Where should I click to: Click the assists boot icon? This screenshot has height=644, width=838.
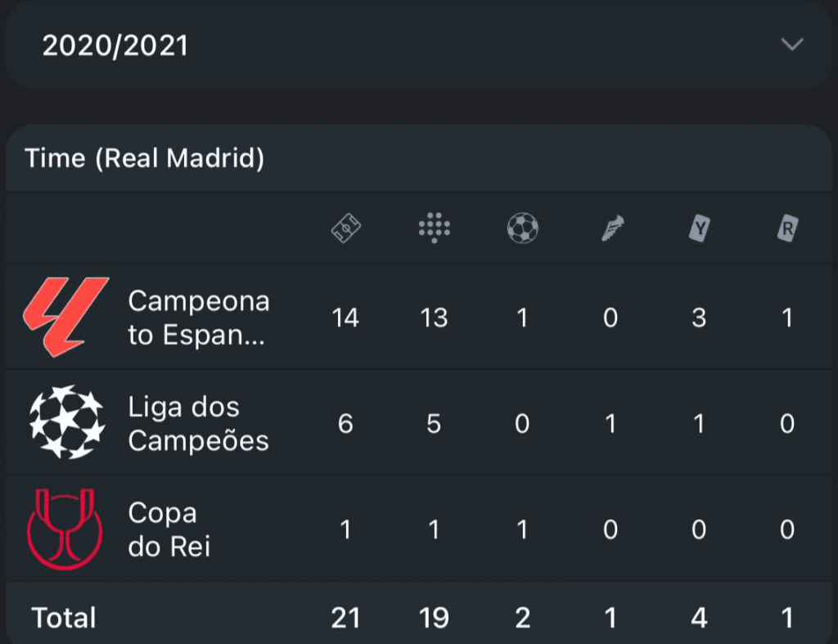pyautogui.click(x=610, y=228)
